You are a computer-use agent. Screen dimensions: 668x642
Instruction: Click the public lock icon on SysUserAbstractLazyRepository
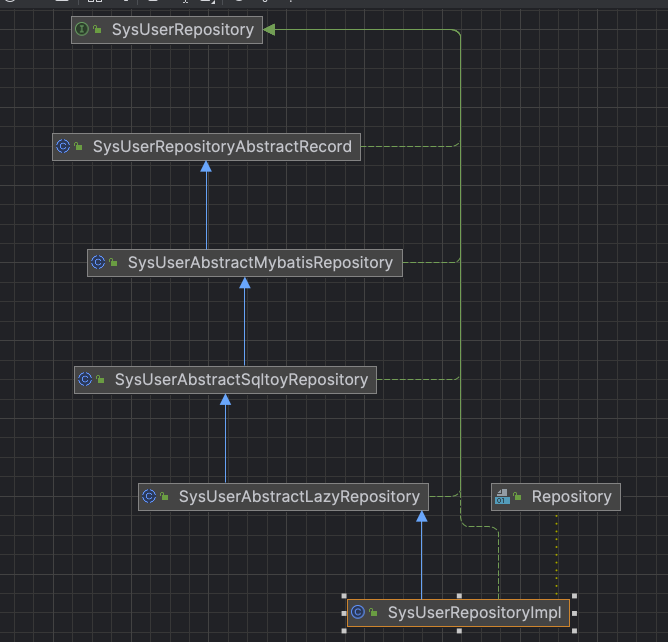[164, 496]
